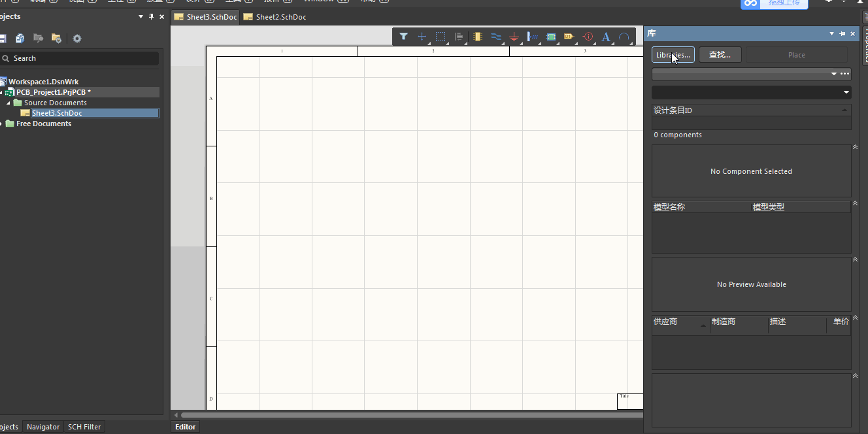Pin the Projects panel
This screenshot has height=434, width=868.
[x=151, y=16]
